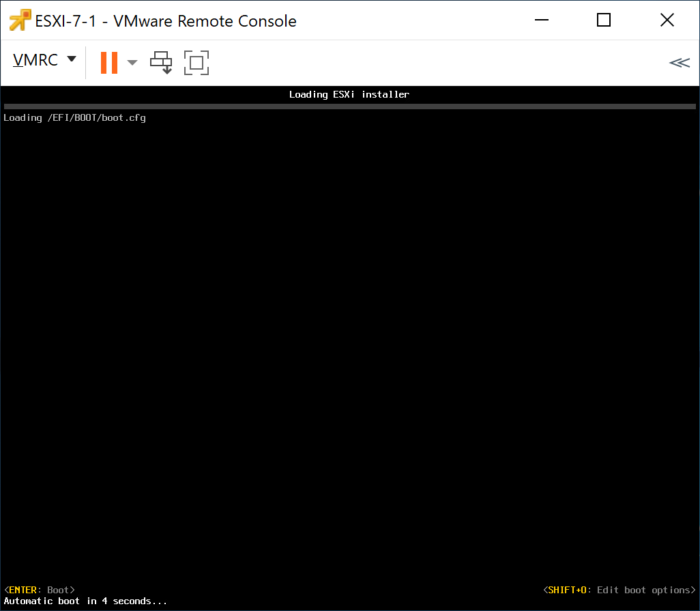Image resolution: width=700 pixels, height=611 pixels.
Task: Click the VMware logo in the title bar
Action: [20, 20]
